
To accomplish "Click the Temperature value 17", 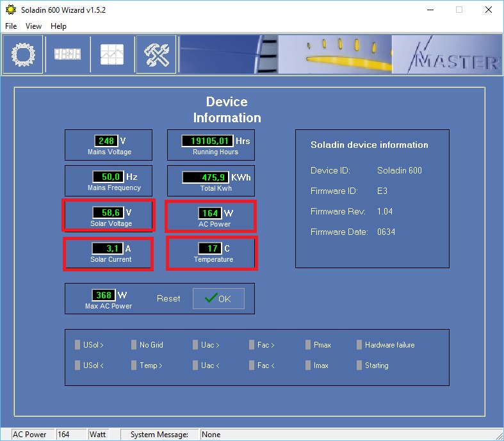I will point(210,248).
